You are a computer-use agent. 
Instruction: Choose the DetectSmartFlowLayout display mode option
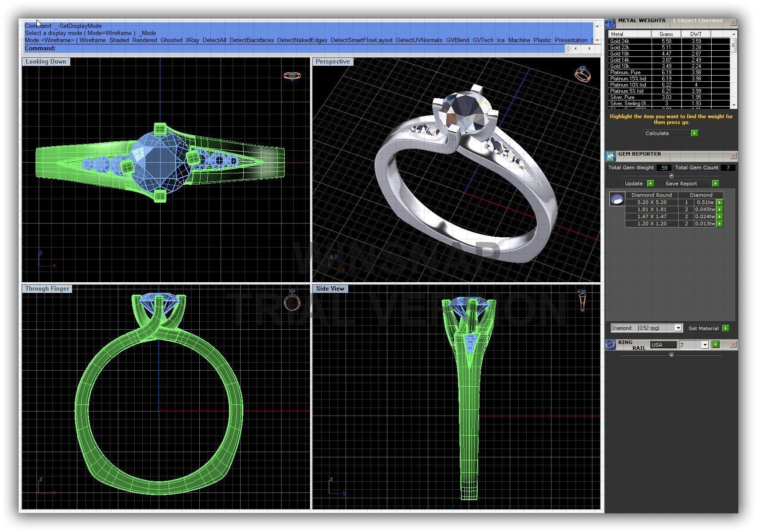[x=362, y=40]
